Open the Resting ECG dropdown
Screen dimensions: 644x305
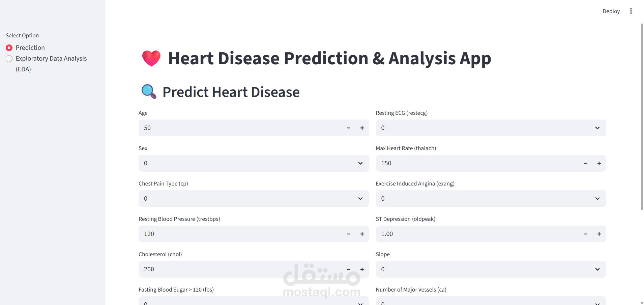pos(491,128)
